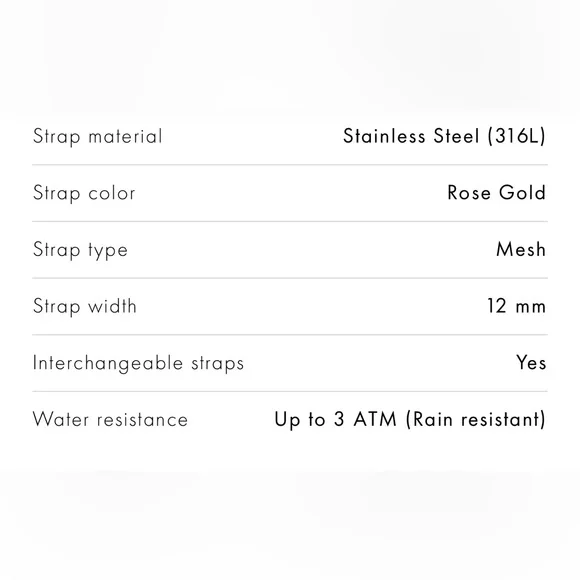The height and width of the screenshot is (580, 580).
Task: Click the (Rain resistant) text
Action: (476, 419)
